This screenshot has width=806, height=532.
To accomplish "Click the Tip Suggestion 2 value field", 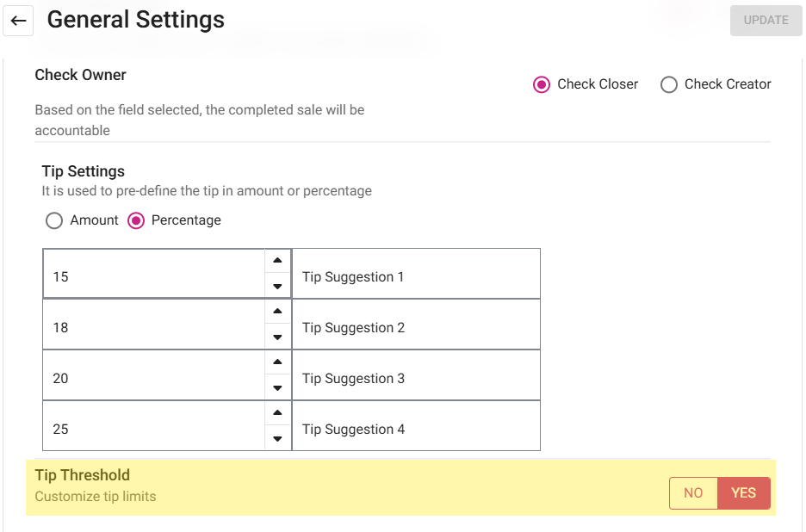I will (153, 328).
